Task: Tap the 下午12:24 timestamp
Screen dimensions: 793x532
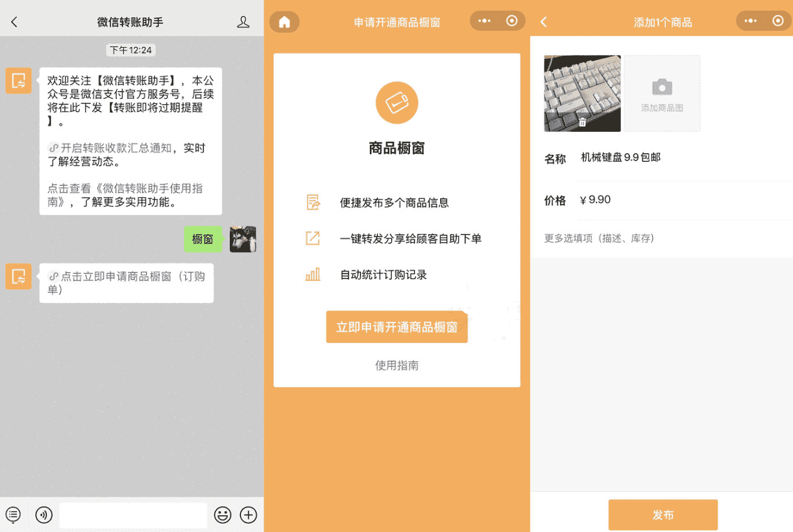Action: click(131, 50)
